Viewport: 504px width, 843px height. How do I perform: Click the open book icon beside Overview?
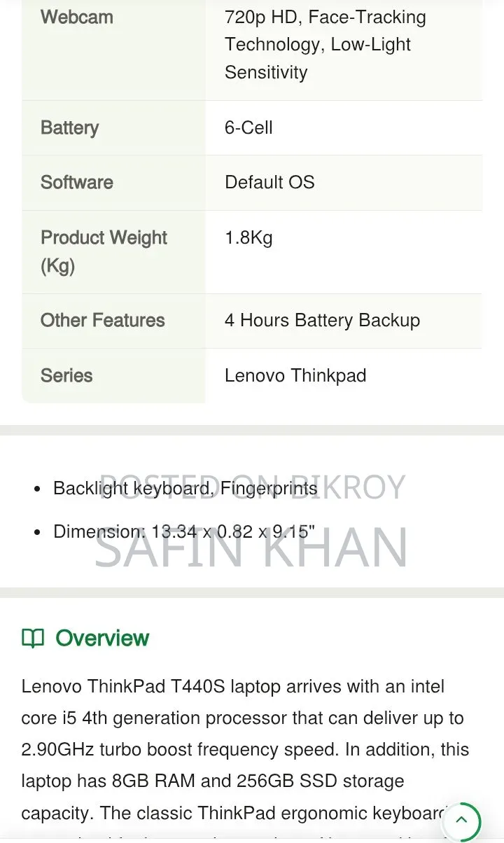[33, 638]
